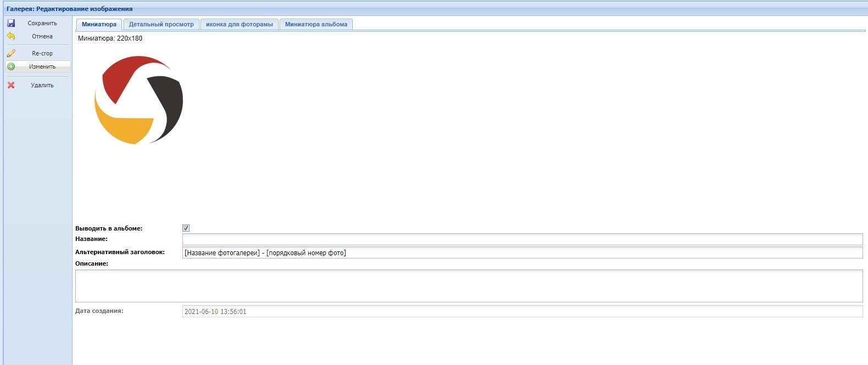
Task: Click the red X Delete icon
Action: pos(11,85)
